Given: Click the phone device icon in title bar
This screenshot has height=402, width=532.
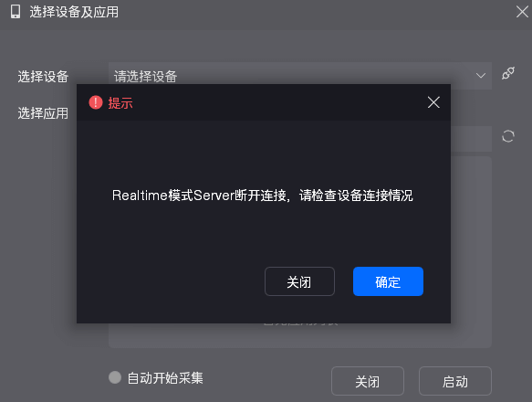Looking at the screenshot, I should [16, 12].
